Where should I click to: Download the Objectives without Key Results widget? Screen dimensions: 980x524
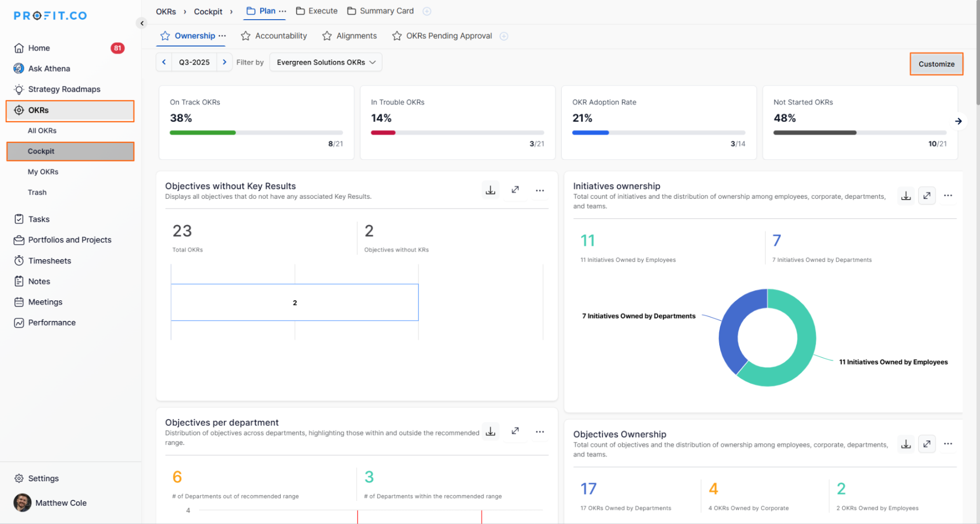pos(490,190)
